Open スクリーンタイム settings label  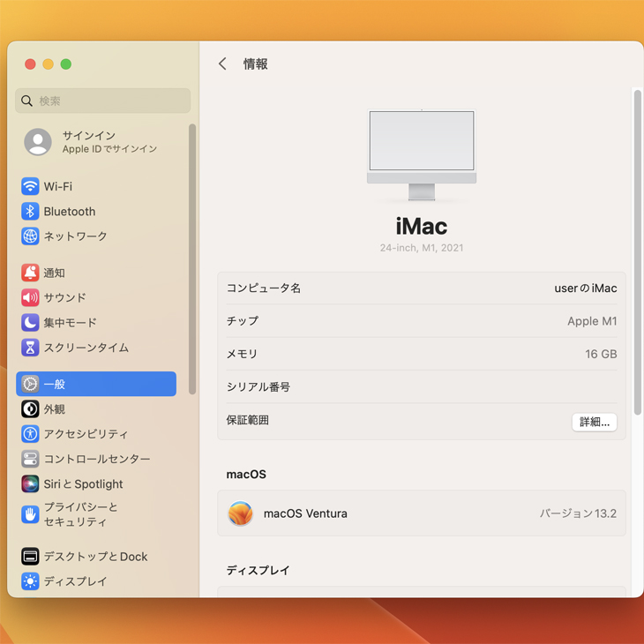(86, 348)
